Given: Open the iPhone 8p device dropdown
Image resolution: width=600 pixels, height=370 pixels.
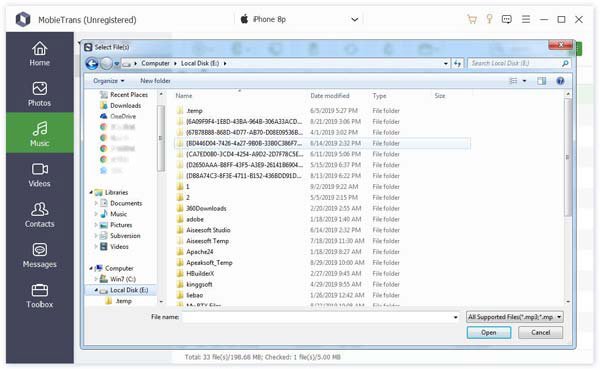Looking at the screenshot, I should click(x=355, y=19).
